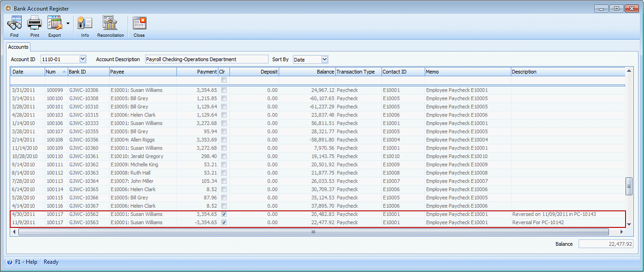Click the Account Description input field
The height and width of the screenshot is (272, 644).
(x=207, y=59)
